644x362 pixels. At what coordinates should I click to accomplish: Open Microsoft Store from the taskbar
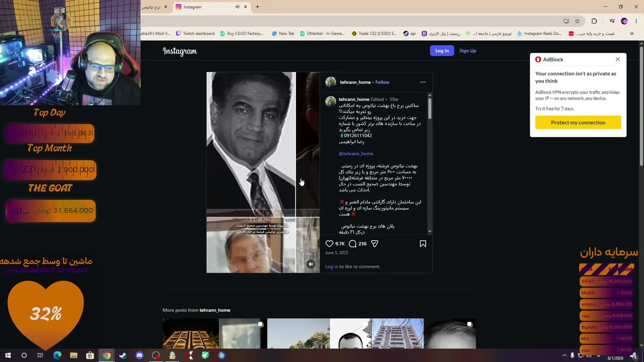[90, 355]
